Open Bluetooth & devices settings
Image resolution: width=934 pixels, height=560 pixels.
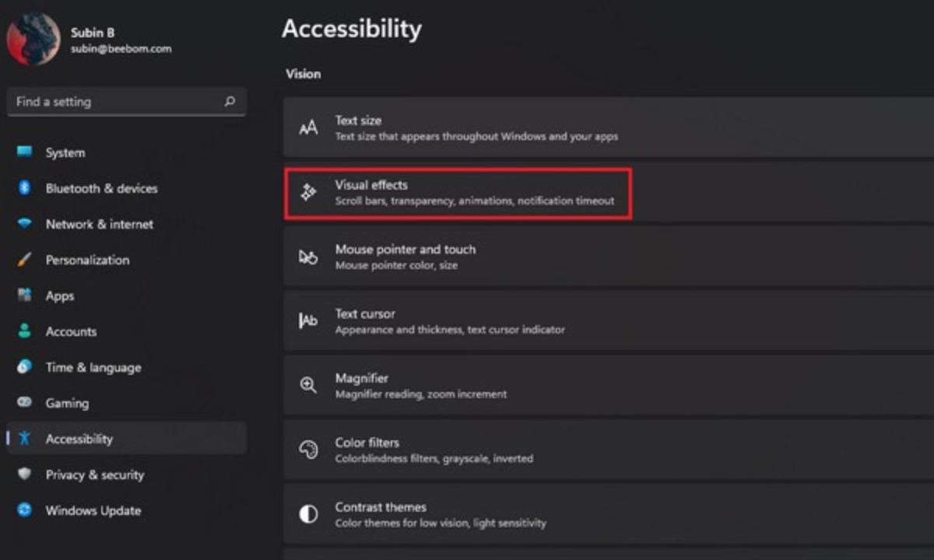[100, 188]
